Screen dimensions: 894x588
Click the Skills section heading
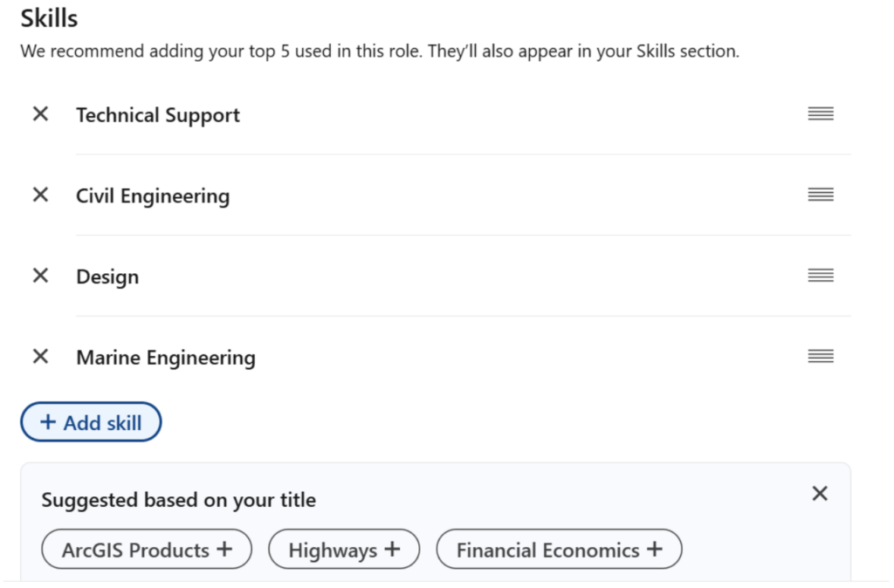point(49,17)
